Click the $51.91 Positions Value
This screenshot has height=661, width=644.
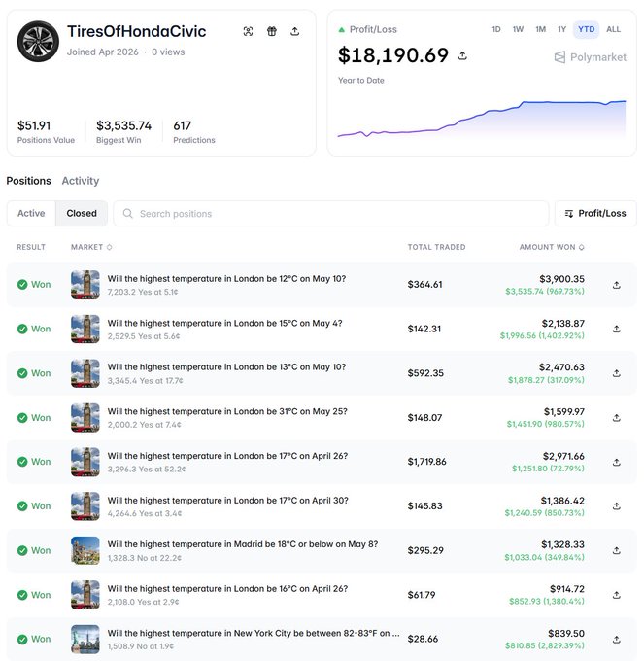34,125
